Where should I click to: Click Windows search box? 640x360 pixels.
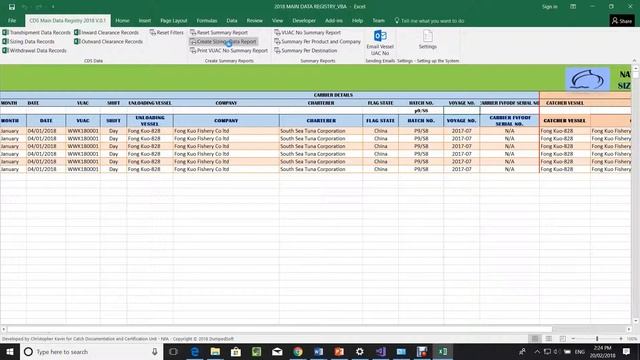point(91,351)
